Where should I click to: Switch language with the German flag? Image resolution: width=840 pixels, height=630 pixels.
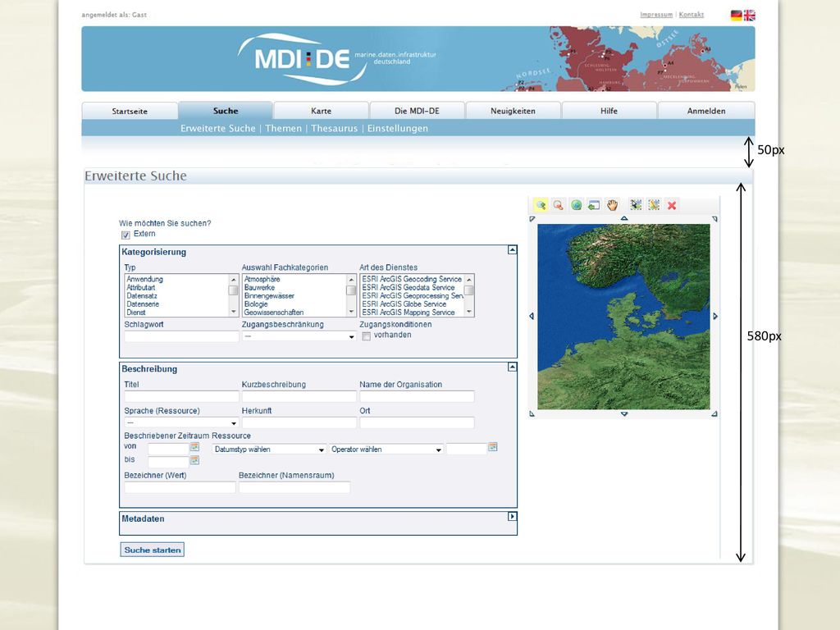tap(737, 15)
